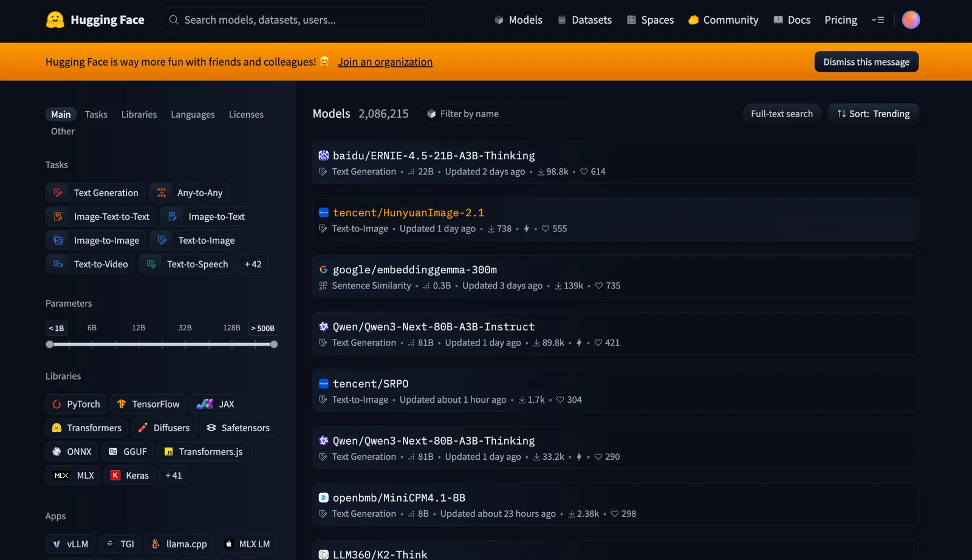
Task: Open the Spaces nav item
Action: tap(650, 20)
